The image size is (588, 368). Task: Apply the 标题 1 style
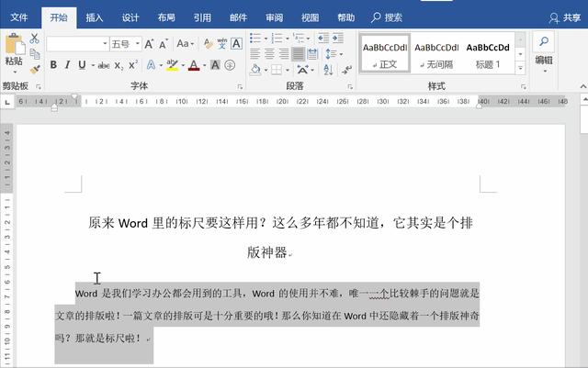pyautogui.click(x=488, y=53)
